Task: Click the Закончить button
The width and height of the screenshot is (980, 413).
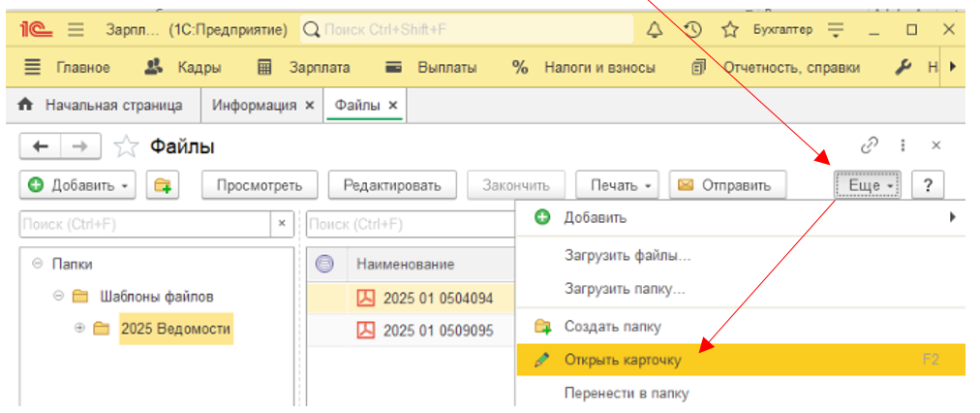Action: tap(515, 185)
